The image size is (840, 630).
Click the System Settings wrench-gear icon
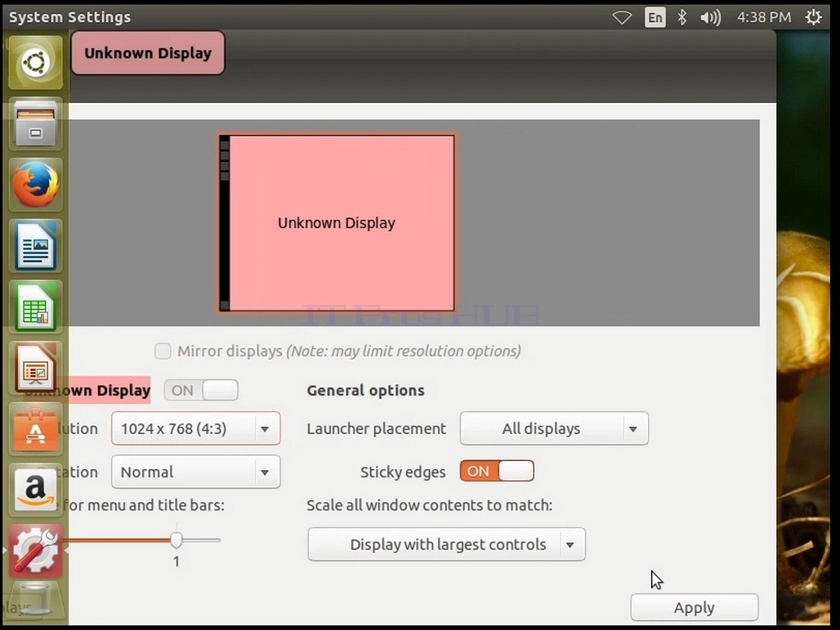35,551
